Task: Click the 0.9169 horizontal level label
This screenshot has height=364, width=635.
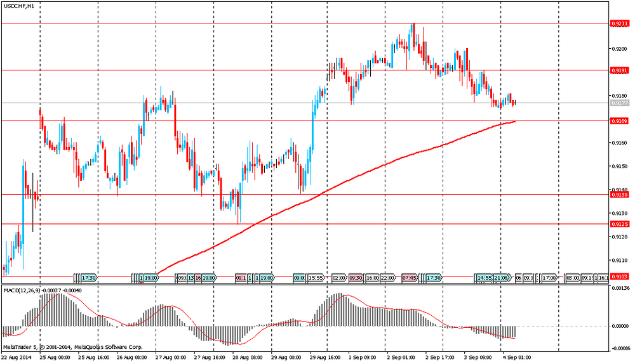Action: pos(620,121)
